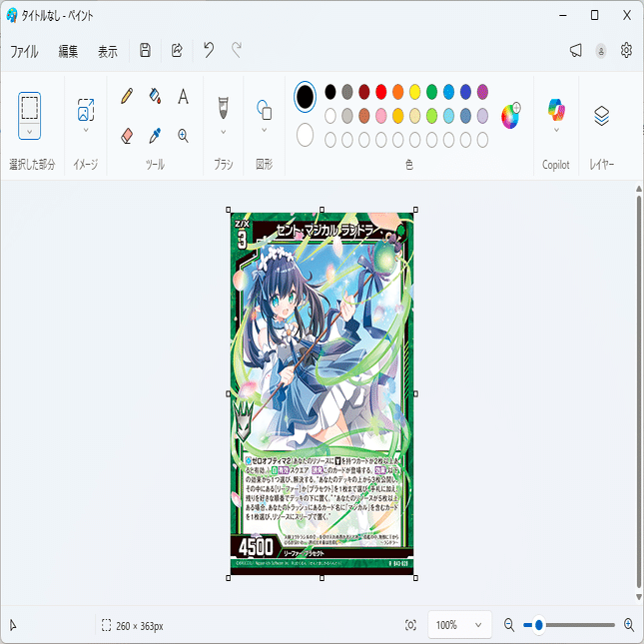Select the Fill bucket tool
Image resolution: width=644 pixels, height=644 pixels.
(x=155, y=97)
